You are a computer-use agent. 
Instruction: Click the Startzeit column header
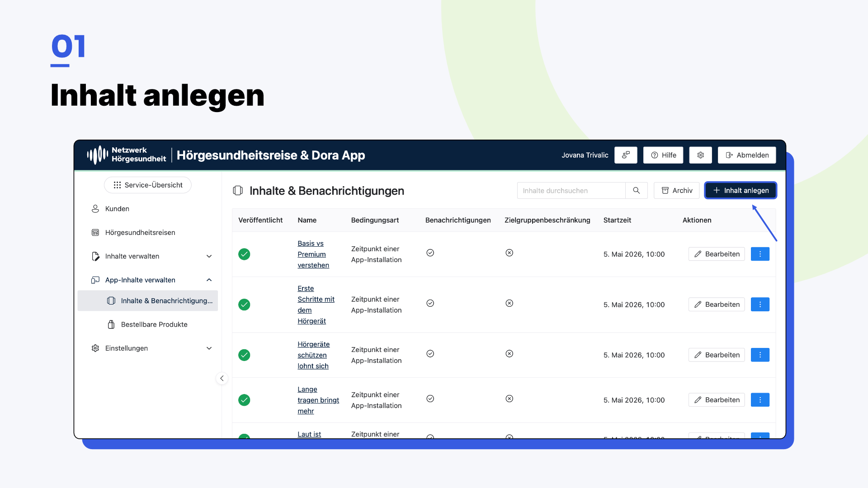pyautogui.click(x=617, y=220)
